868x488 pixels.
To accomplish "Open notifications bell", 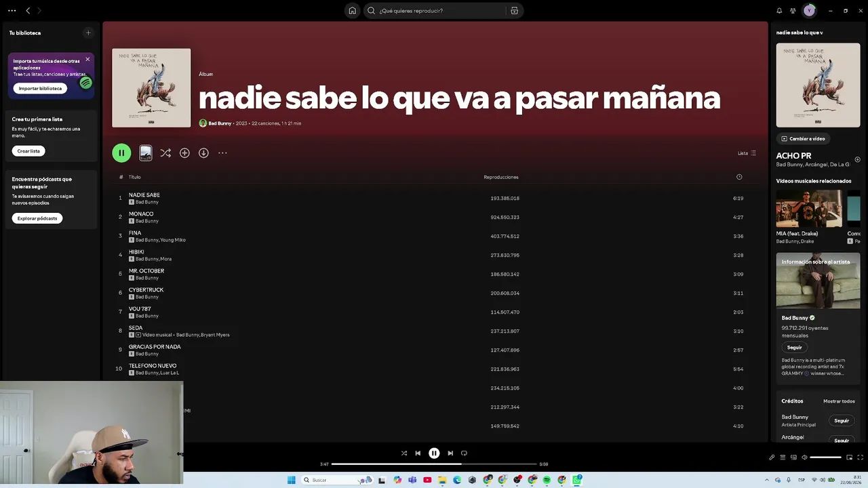I will pos(779,11).
